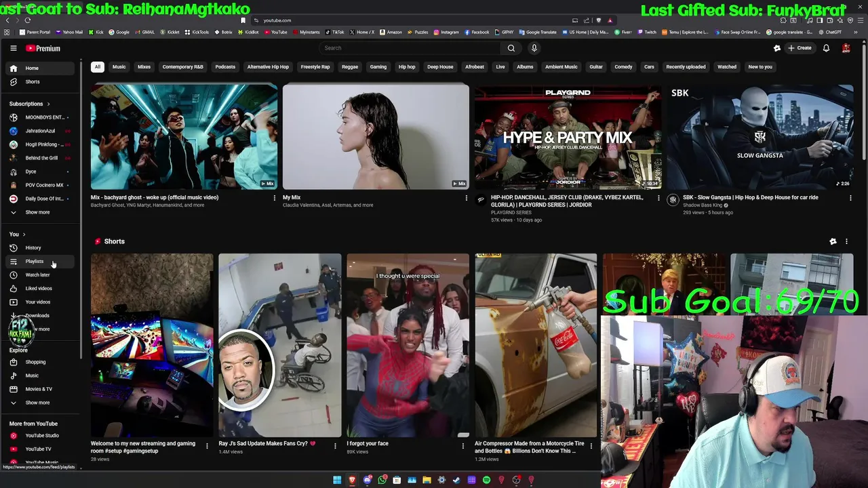This screenshot has height=488, width=868.
Task: Click the bookmark icon in address bar
Action: (x=243, y=20)
